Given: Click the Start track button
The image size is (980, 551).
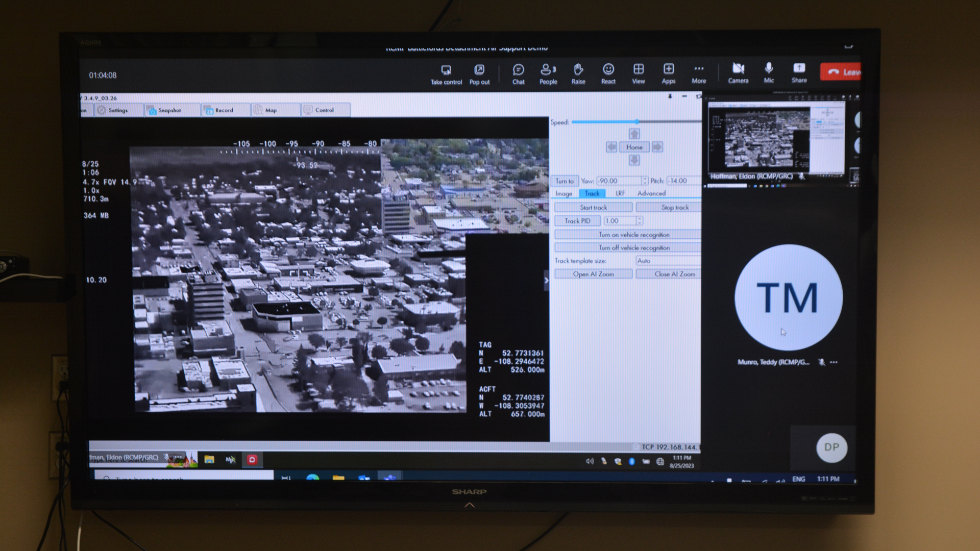Looking at the screenshot, I should [x=593, y=208].
